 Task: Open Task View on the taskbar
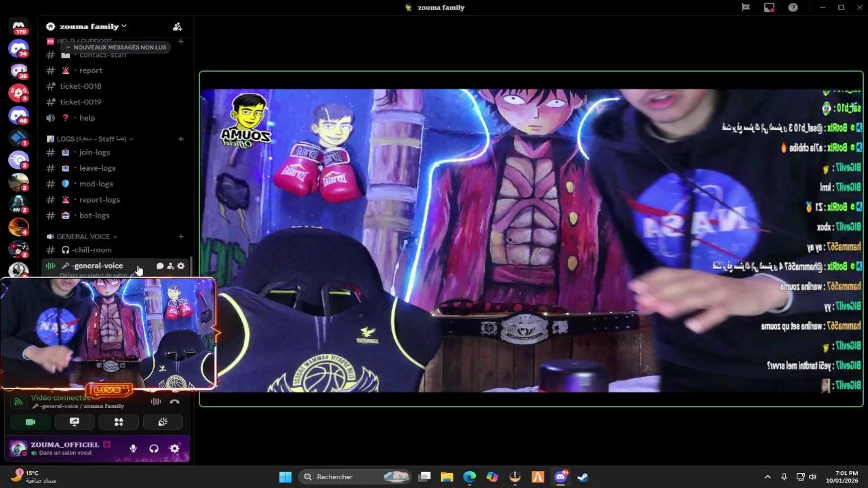425,476
